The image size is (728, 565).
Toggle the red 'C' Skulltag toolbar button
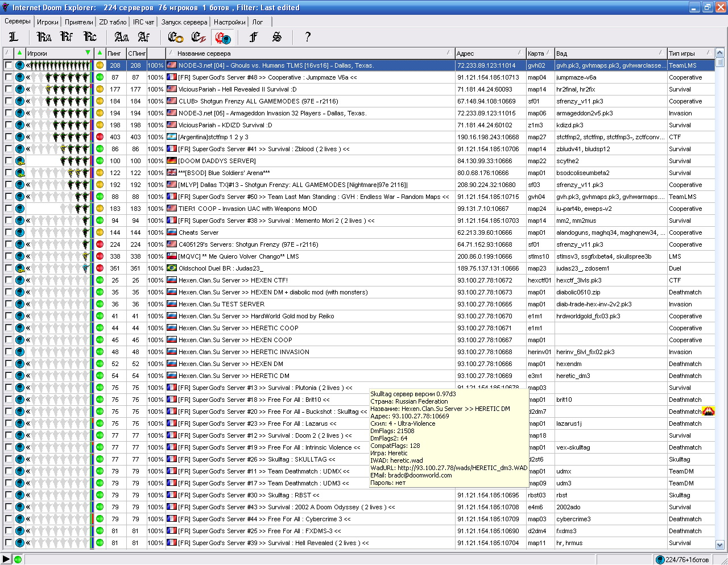(222, 38)
